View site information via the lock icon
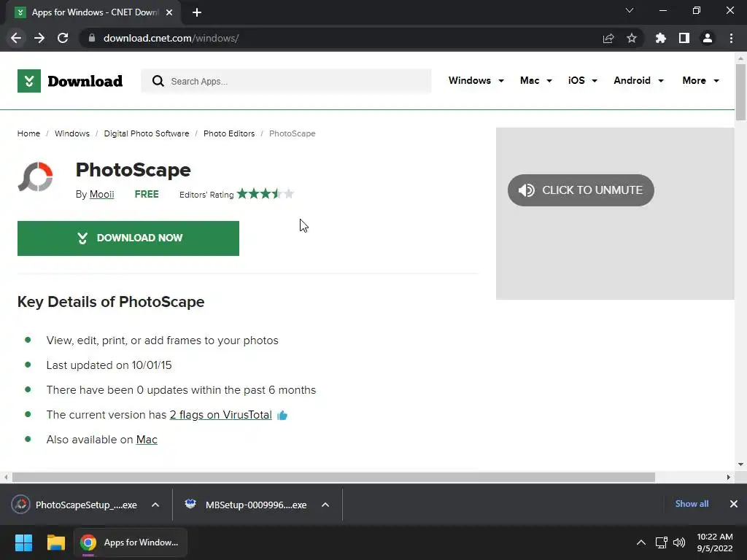Viewport: 747px width, 560px height. click(x=92, y=38)
